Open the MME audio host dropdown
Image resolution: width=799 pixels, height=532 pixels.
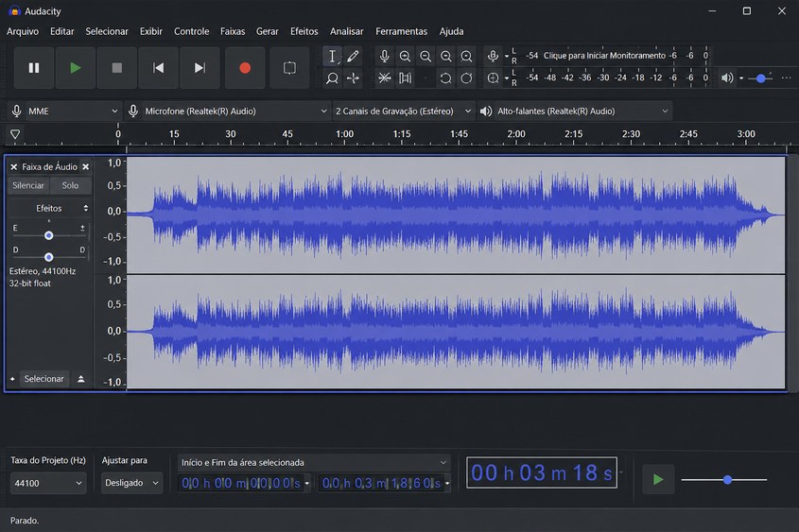pos(73,111)
